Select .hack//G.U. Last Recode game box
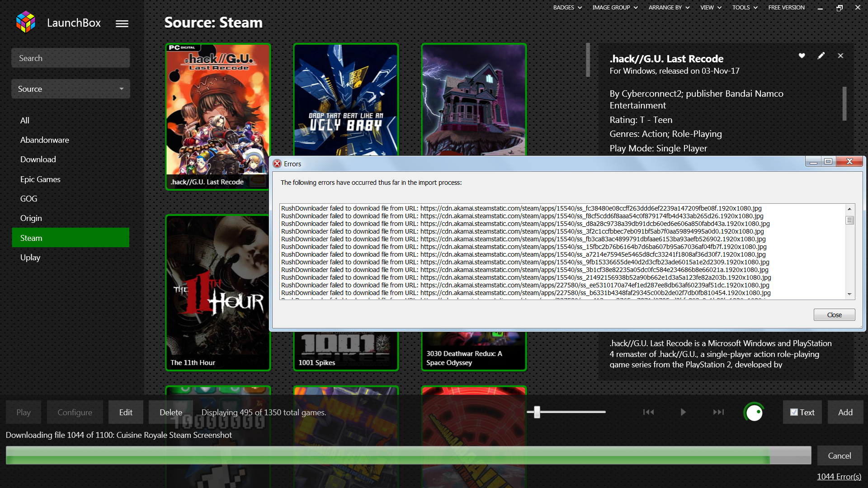Screen dimensions: 868x488 click(218, 117)
